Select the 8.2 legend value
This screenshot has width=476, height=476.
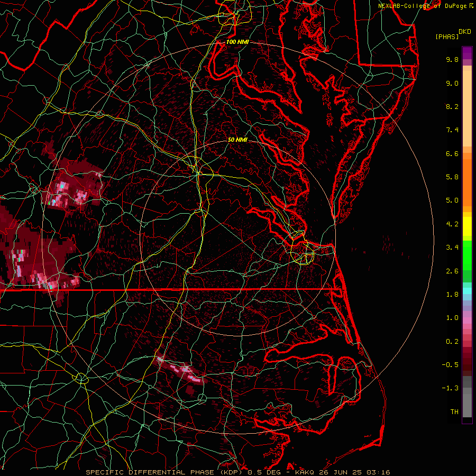(x=452, y=106)
